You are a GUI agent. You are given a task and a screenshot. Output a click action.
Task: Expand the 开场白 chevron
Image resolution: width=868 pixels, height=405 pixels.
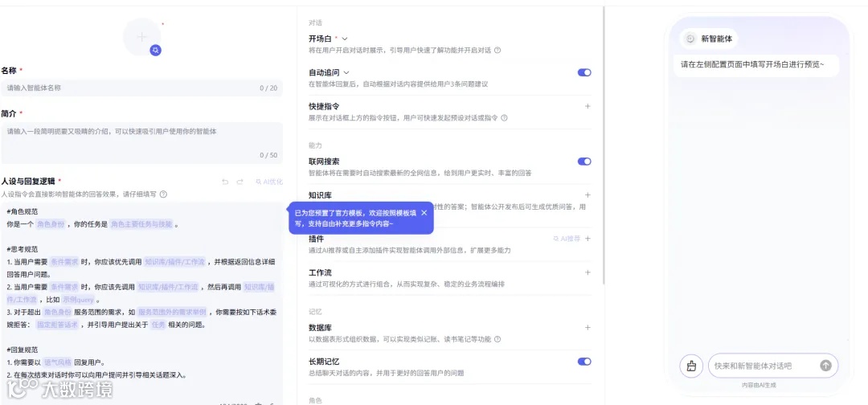(344, 39)
